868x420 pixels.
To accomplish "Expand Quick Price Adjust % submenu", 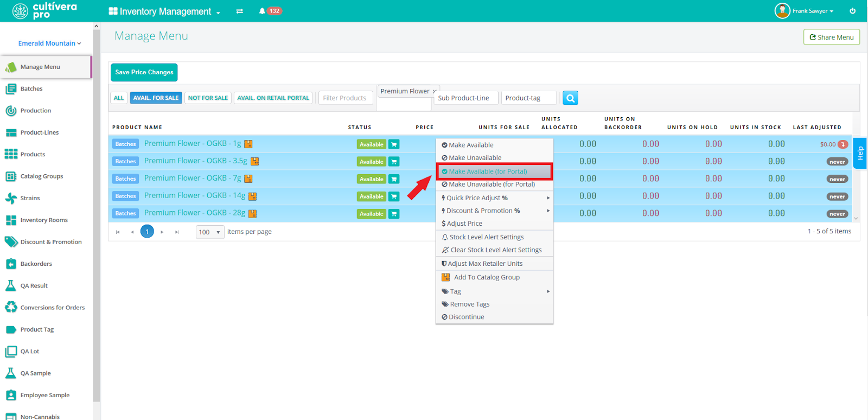I will pos(495,198).
